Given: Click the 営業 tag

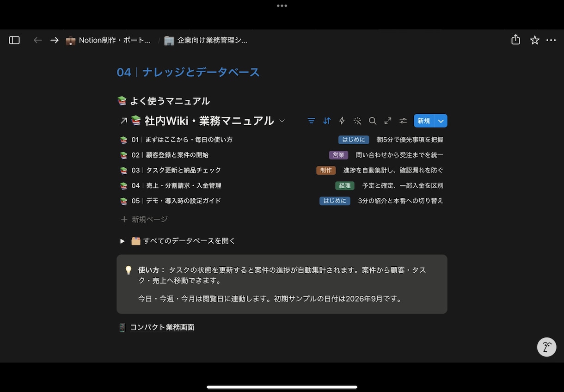Looking at the screenshot, I should (x=338, y=155).
